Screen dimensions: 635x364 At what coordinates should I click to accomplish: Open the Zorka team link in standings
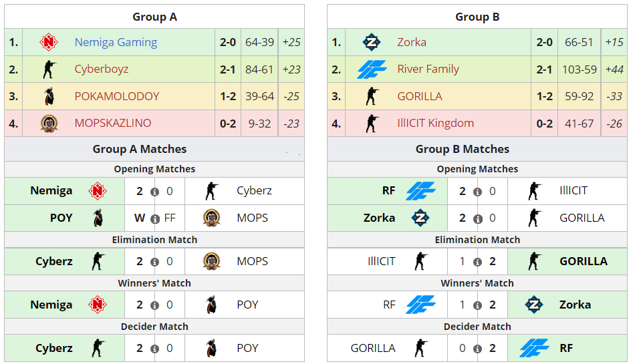411,42
